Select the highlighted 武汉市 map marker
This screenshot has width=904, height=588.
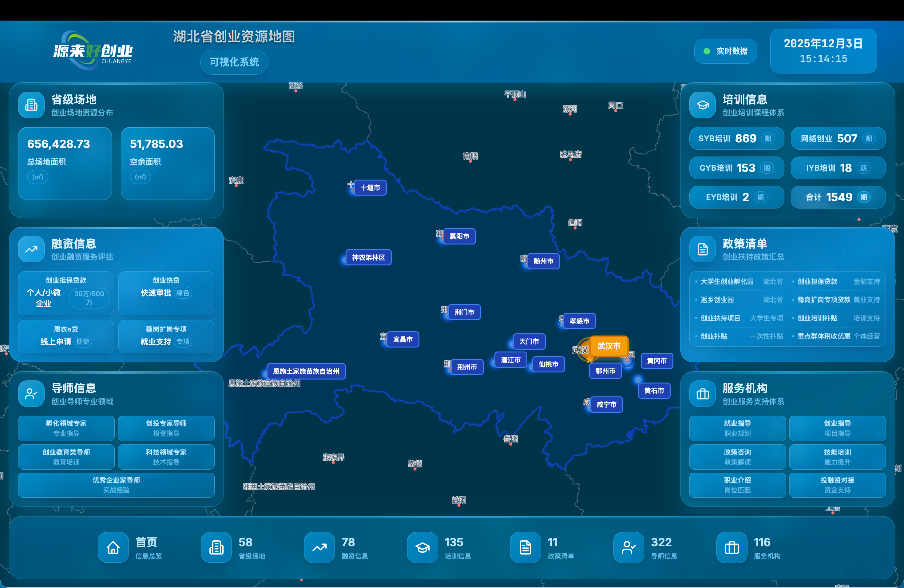point(609,346)
